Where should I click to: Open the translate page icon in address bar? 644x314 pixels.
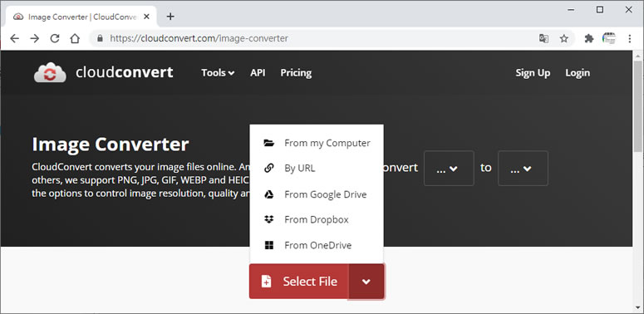tap(543, 38)
